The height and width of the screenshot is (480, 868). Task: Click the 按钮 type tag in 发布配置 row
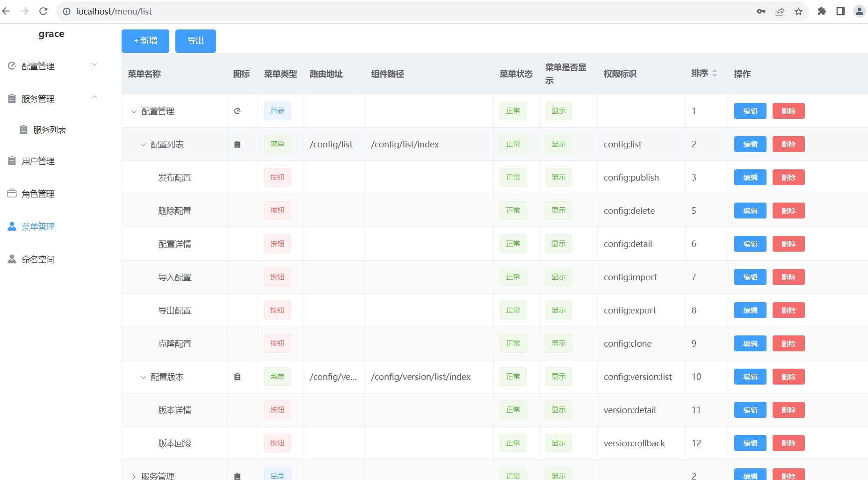(277, 177)
